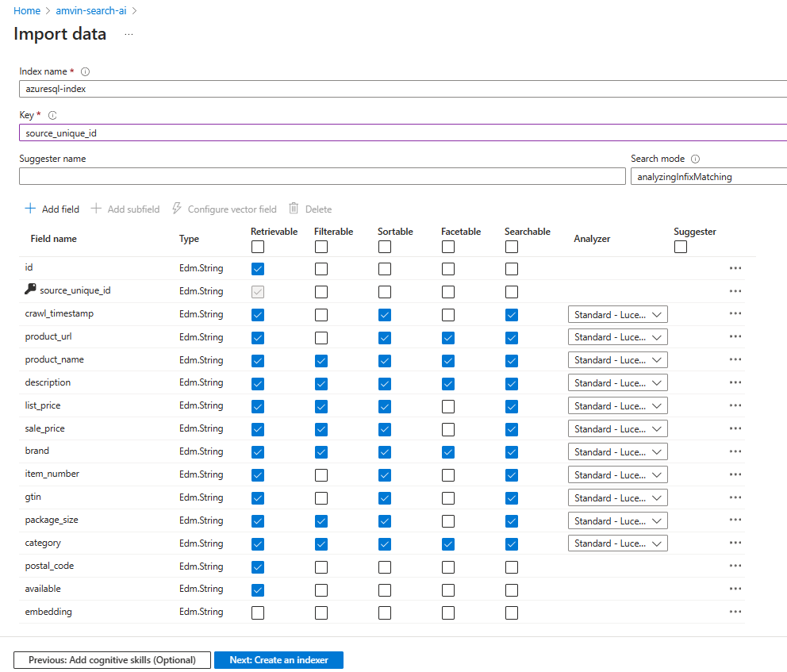Toggle the Sortable select-all header checkbox
The height and width of the screenshot is (672, 787).
click(x=385, y=247)
